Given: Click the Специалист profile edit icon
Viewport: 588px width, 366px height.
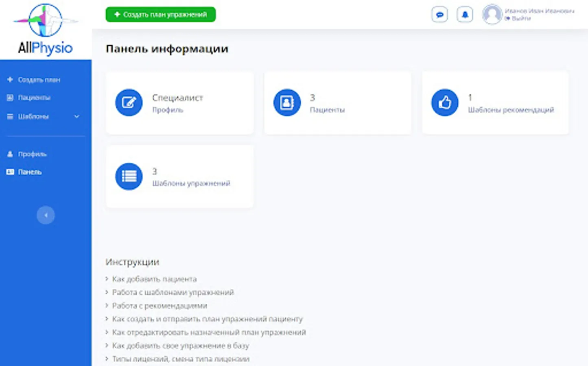Looking at the screenshot, I should click(129, 102).
